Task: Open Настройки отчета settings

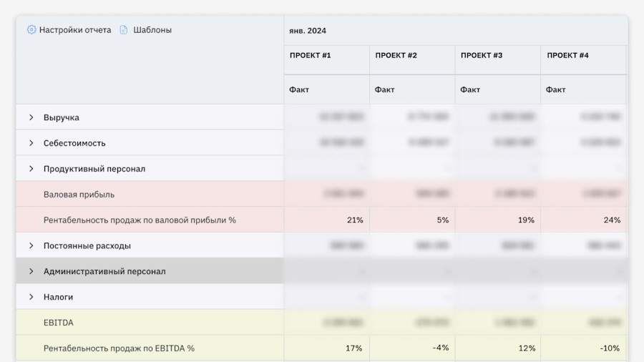Action: (74, 30)
